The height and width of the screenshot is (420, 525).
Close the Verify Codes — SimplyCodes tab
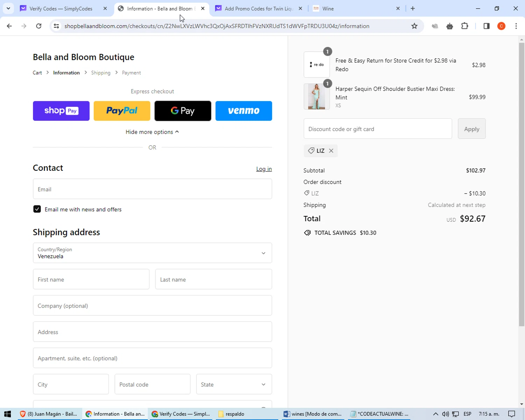[x=105, y=8]
